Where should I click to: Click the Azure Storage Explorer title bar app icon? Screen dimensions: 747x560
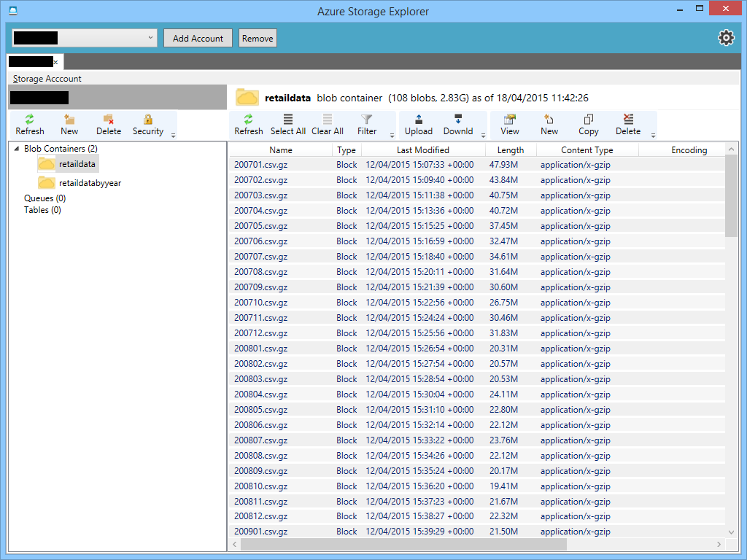[13, 10]
